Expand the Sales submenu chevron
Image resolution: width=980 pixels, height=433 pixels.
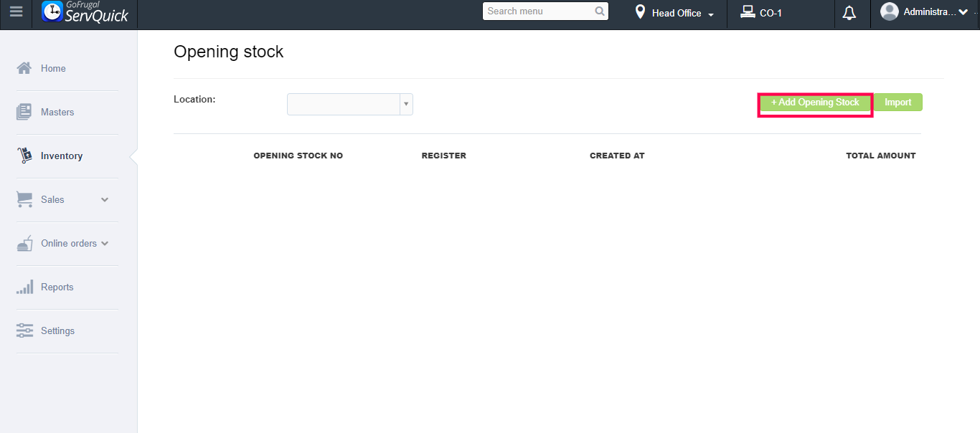click(x=105, y=200)
